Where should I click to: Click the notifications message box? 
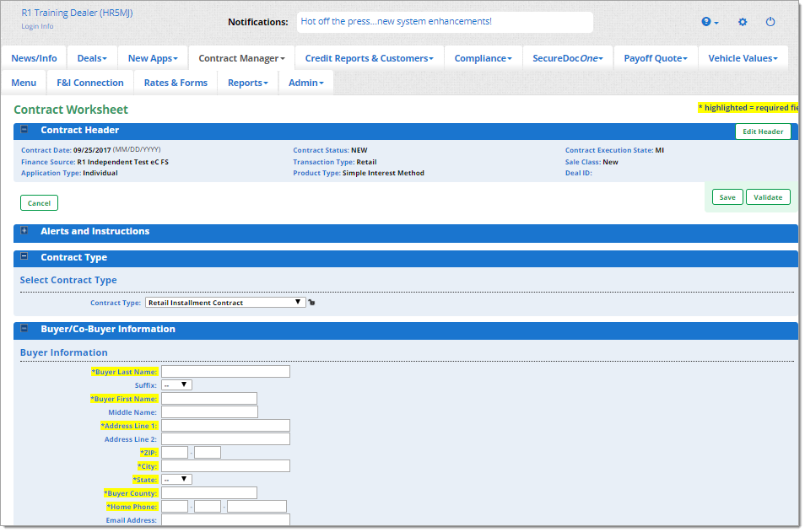445,22
